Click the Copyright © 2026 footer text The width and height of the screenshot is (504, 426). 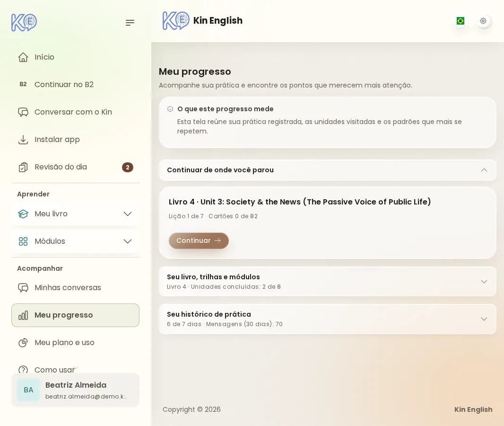191,409
